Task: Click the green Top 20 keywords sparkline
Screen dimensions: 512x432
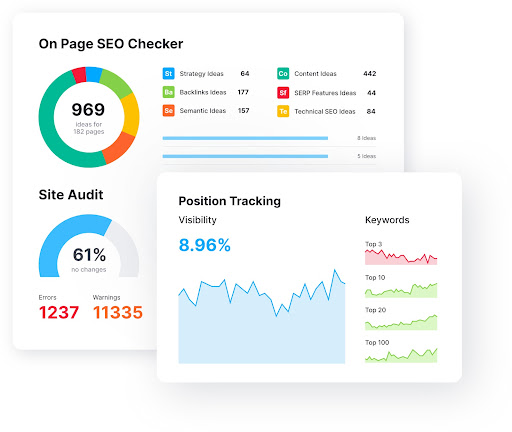Action: coord(401,323)
